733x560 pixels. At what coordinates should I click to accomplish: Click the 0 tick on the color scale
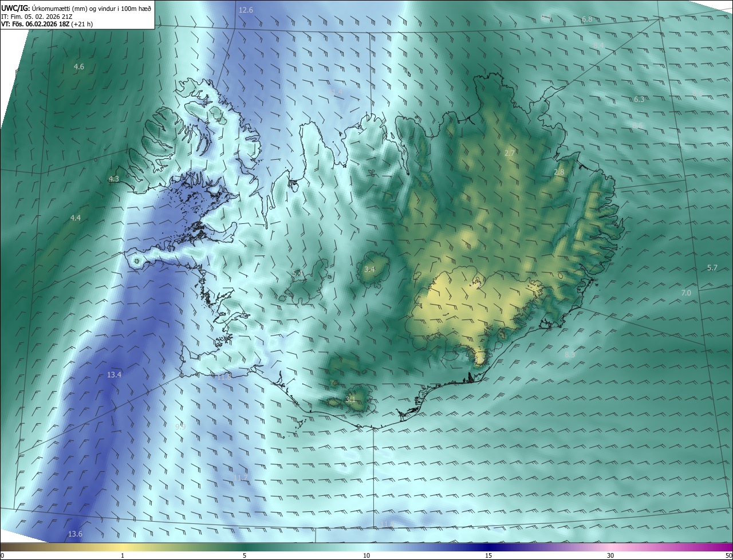point(3,556)
